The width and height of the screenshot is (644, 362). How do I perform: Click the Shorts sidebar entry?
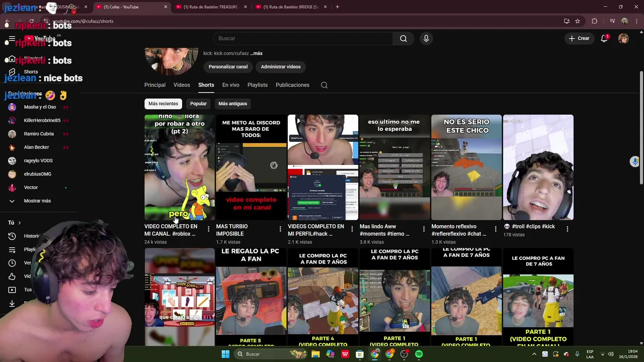30,72
